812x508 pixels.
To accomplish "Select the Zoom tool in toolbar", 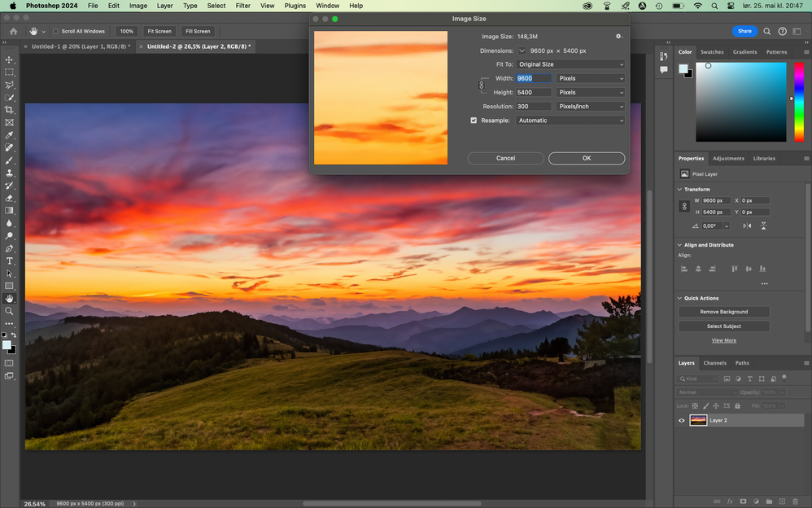I will tap(9, 311).
